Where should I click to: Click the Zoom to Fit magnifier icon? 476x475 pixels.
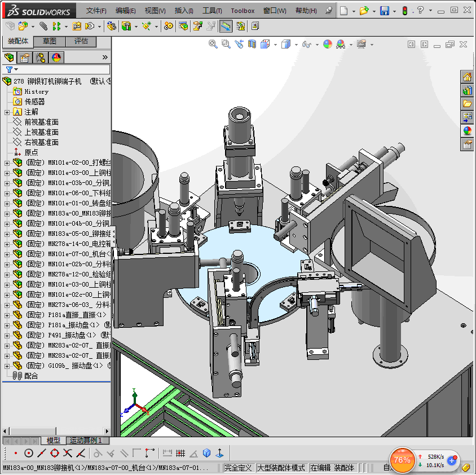pyautogui.click(x=213, y=44)
